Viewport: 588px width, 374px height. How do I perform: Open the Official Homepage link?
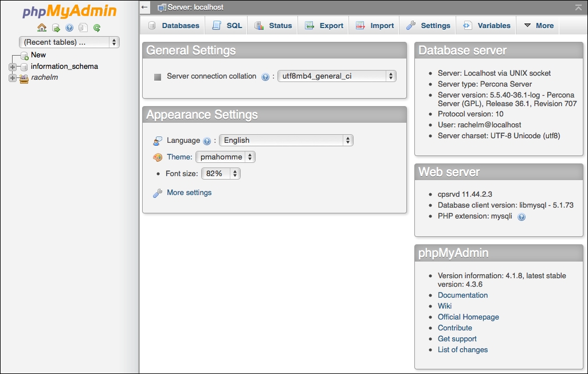coord(468,317)
